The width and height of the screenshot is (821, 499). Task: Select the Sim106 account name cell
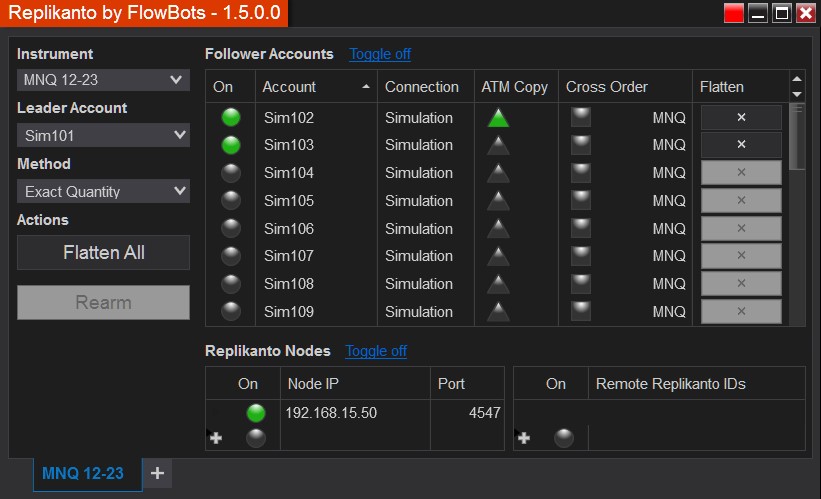point(316,228)
